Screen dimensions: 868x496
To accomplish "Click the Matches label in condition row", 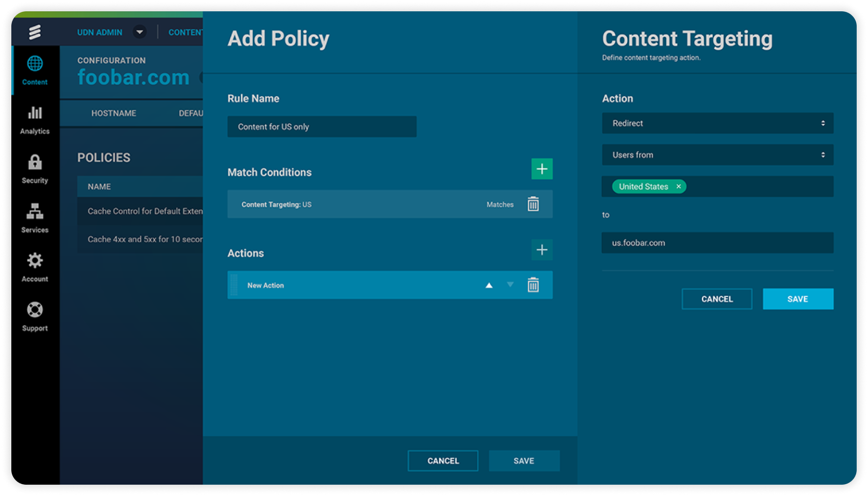I will (x=500, y=205).
